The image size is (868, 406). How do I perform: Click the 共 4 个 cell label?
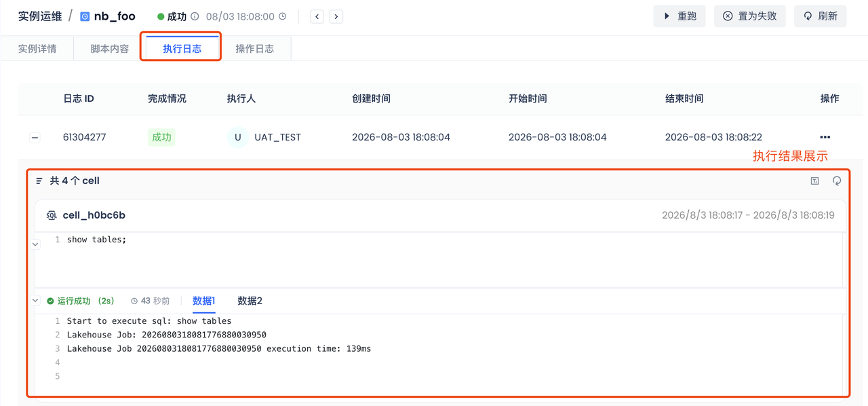tap(75, 181)
